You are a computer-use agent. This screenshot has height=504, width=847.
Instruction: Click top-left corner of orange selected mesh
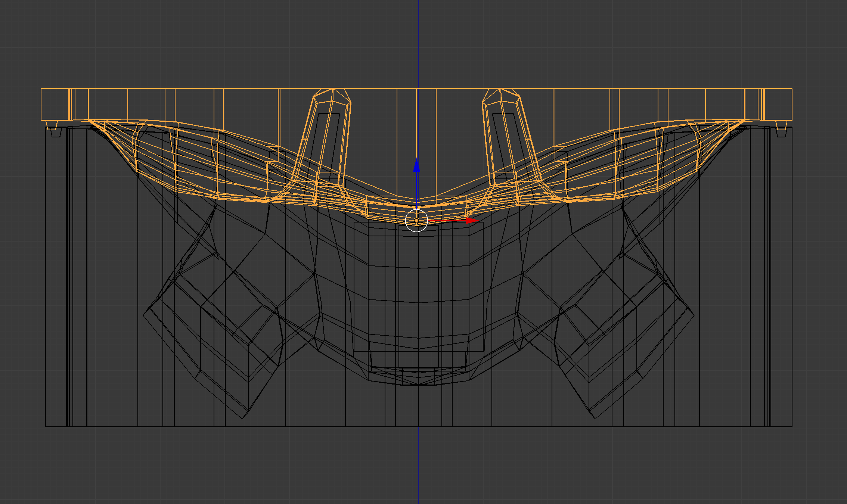pyautogui.click(x=41, y=89)
